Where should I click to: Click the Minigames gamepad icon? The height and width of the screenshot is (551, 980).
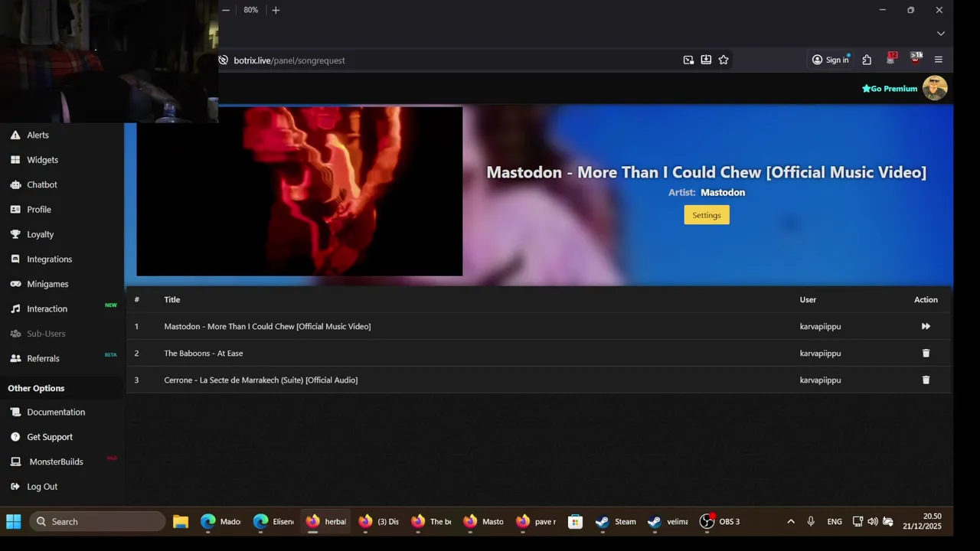(x=15, y=284)
